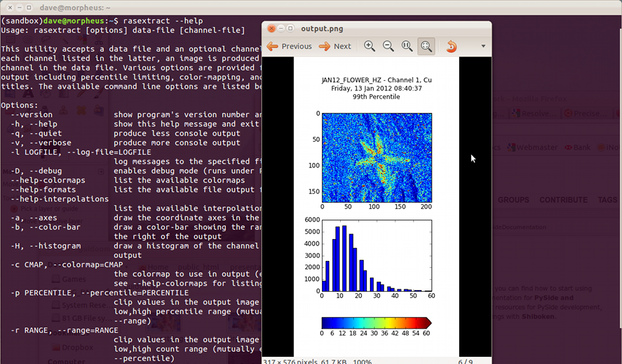Viewport: 622px width, 364px height.
Task: Click the blue histogram chart
Action: tap(377, 255)
